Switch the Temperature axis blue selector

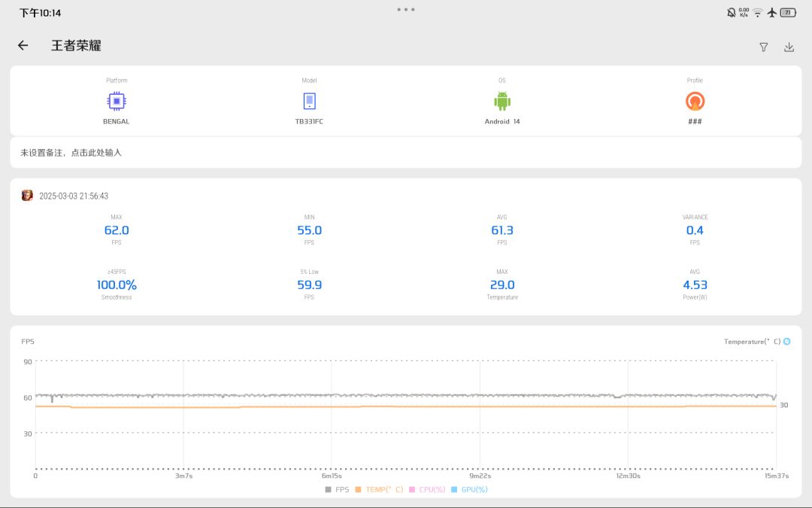[787, 341]
